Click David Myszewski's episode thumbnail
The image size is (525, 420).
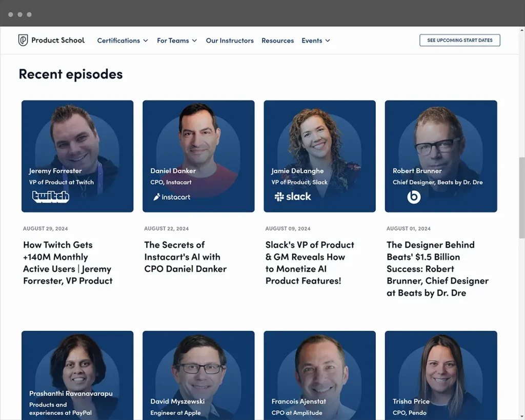(x=198, y=374)
